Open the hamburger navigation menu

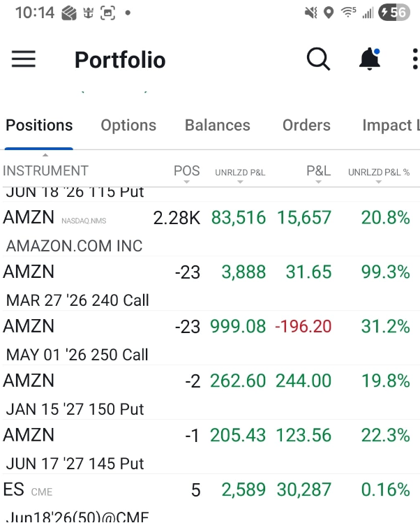(x=23, y=59)
